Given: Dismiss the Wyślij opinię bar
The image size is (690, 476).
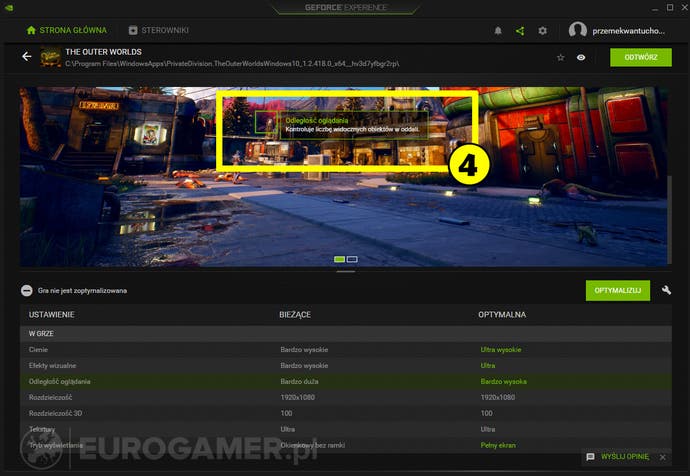Looking at the screenshot, I should [x=663, y=457].
